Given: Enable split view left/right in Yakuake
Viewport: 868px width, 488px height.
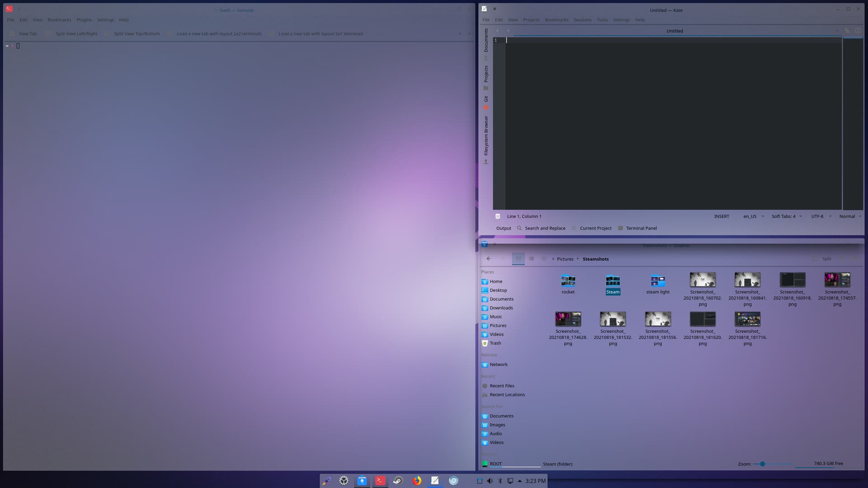Looking at the screenshot, I should pyautogui.click(x=76, y=33).
